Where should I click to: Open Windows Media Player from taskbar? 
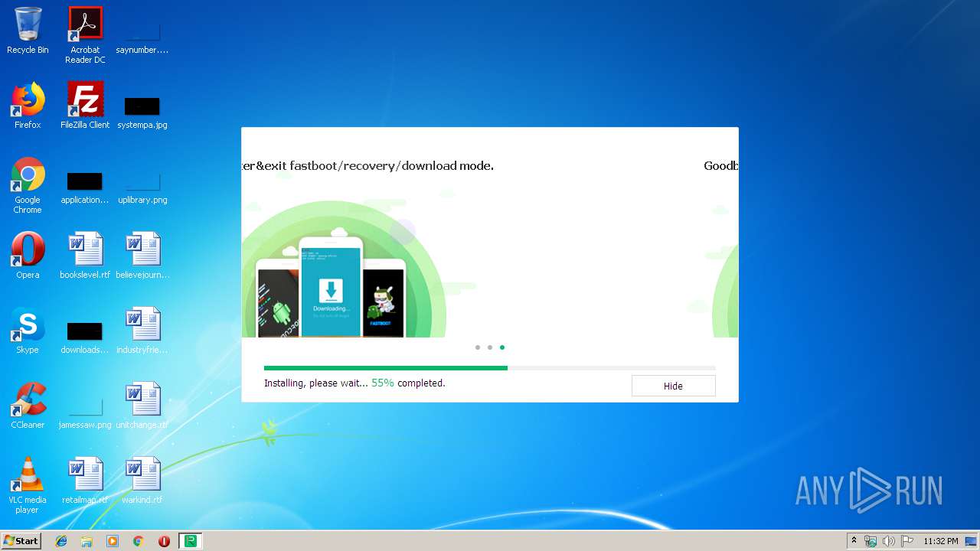coord(113,541)
